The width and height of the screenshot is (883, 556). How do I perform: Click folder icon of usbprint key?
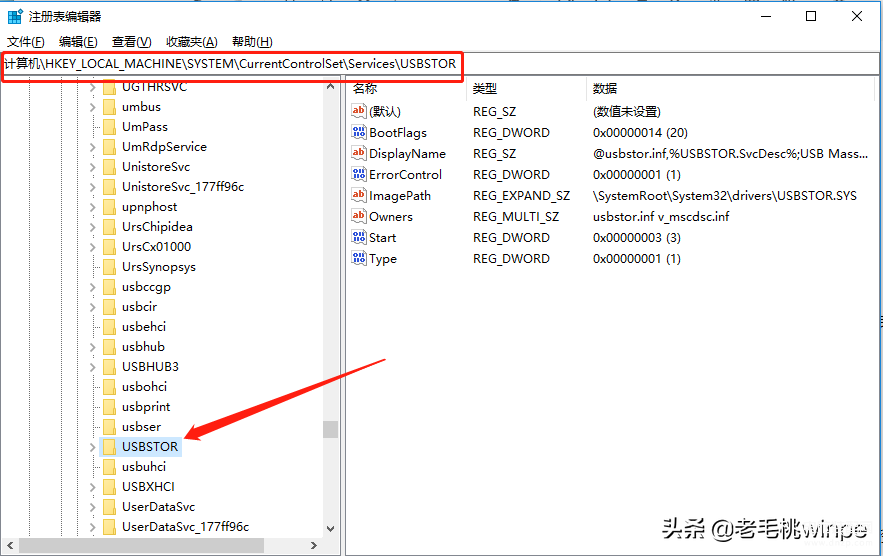click(110, 407)
